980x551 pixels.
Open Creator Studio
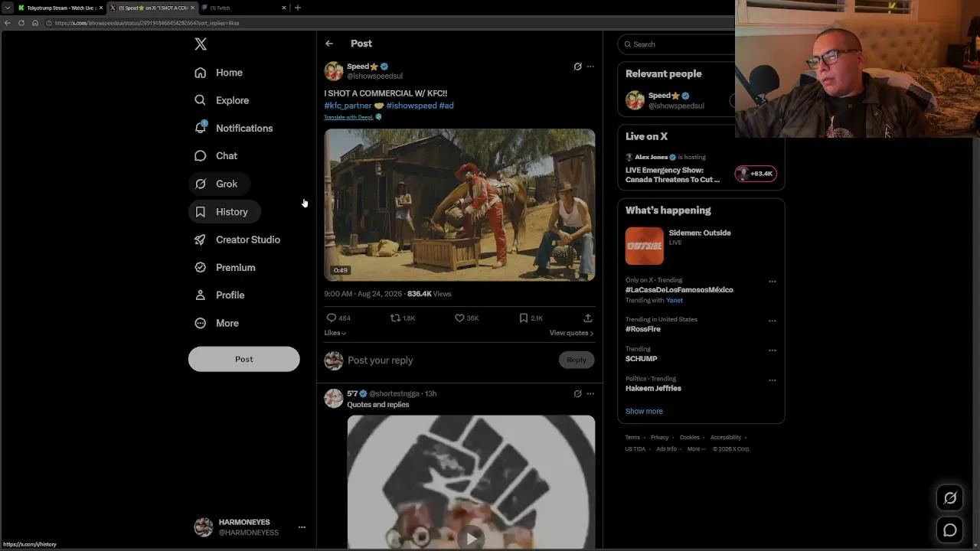click(x=237, y=240)
